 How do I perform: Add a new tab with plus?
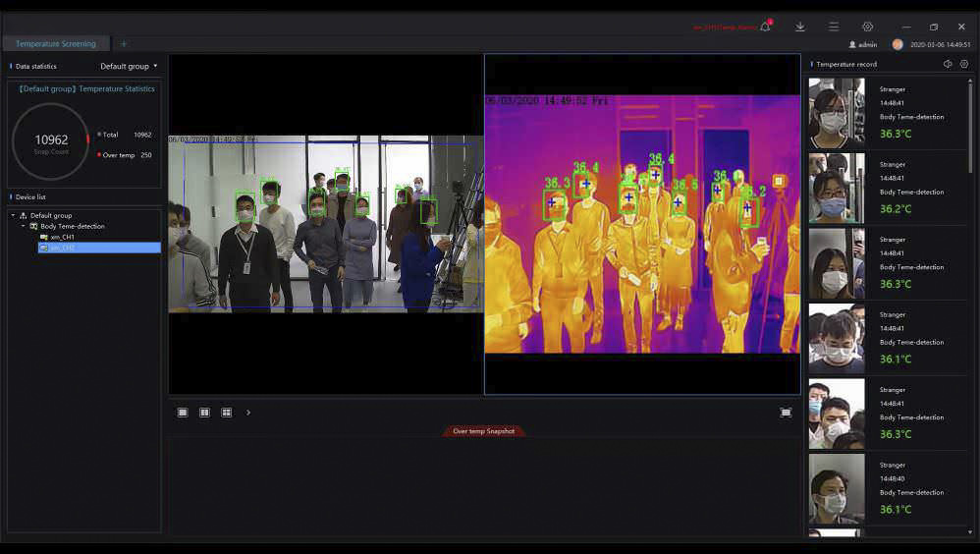tap(124, 44)
